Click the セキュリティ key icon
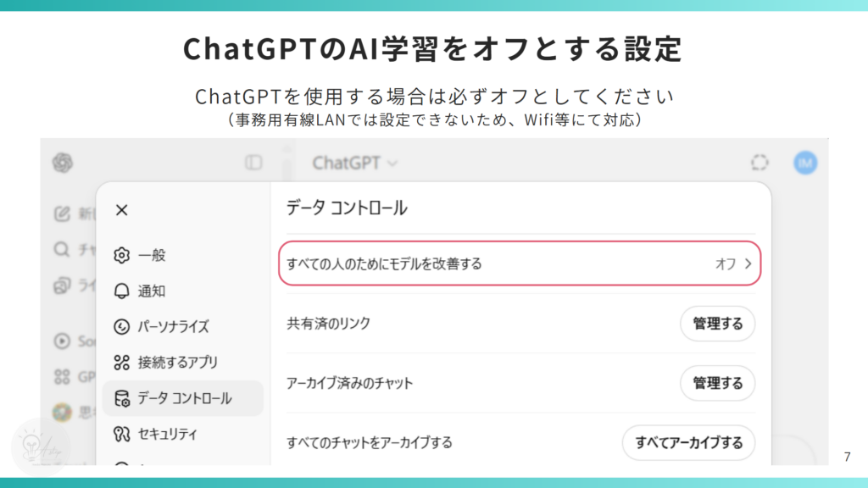The height and width of the screenshot is (488, 868). coord(121,434)
